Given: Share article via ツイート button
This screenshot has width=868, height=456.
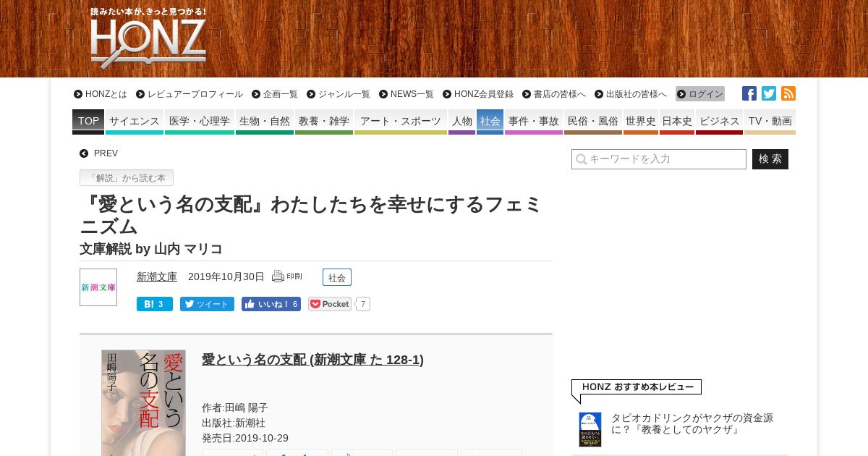Looking at the screenshot, I should pos(207,304).
